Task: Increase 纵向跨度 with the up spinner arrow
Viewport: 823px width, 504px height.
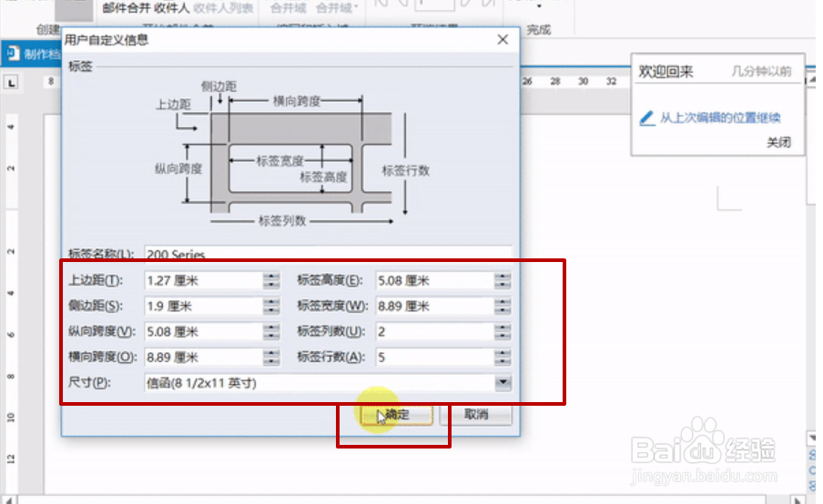Action: click(271, 328)
